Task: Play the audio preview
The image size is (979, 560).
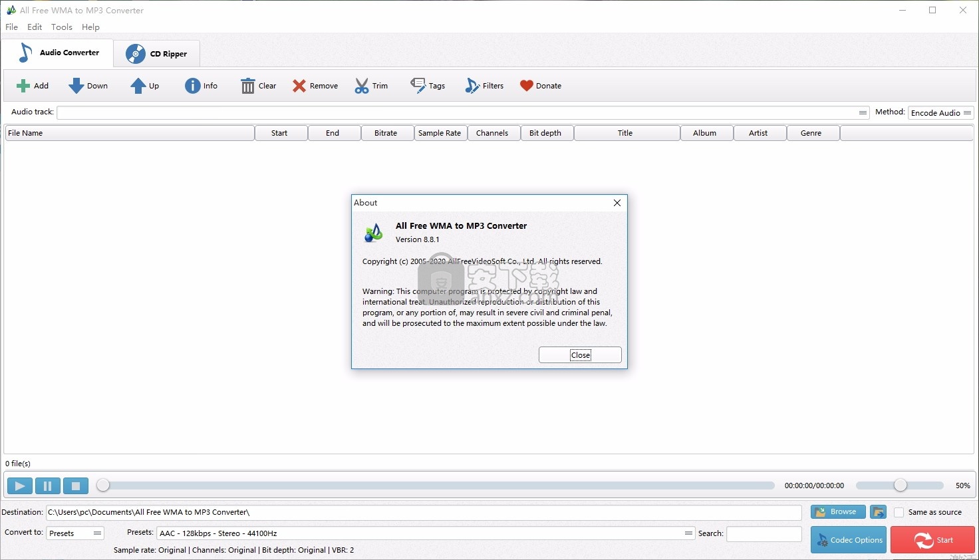Action: pyautogui.click(x=20, y=486)
